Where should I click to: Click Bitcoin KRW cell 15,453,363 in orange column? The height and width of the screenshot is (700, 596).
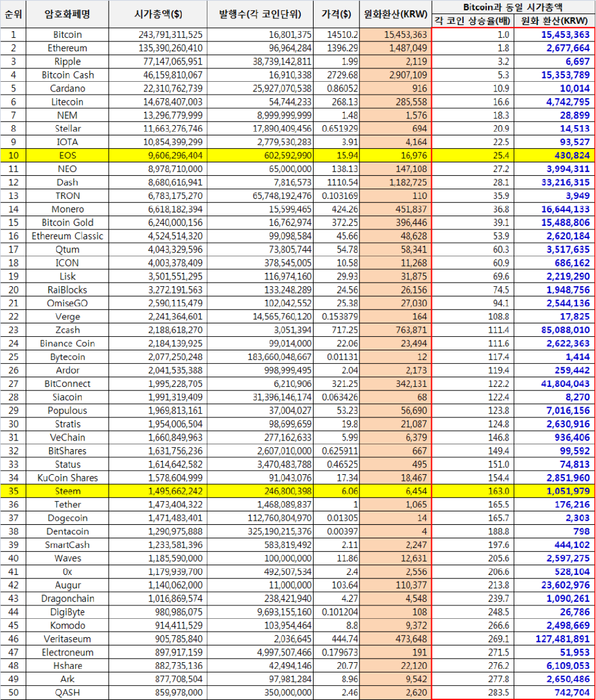point(396,35)
